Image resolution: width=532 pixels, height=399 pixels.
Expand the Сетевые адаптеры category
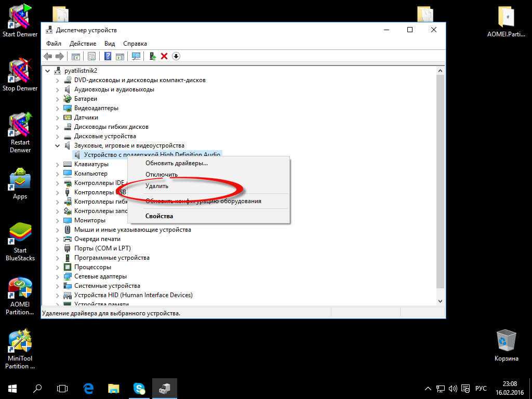tap(58, 276)
